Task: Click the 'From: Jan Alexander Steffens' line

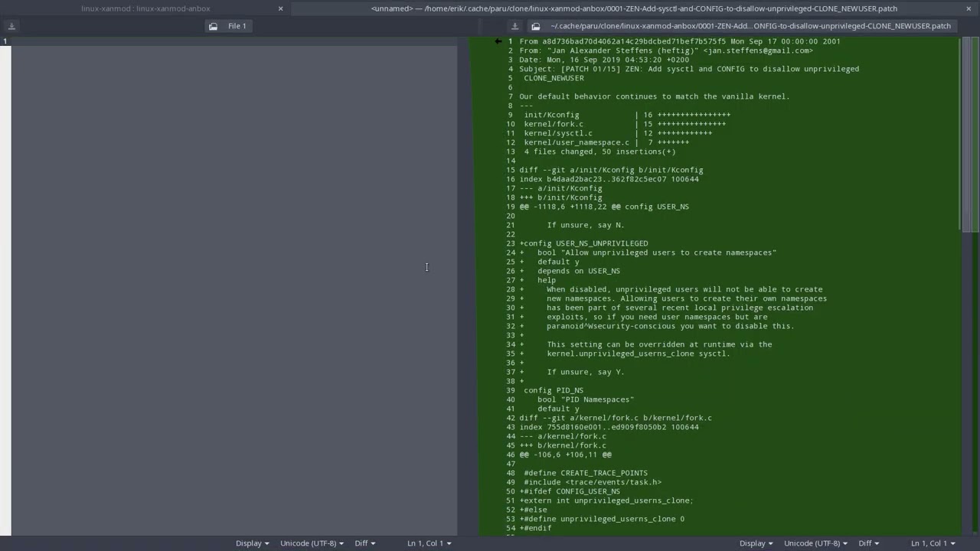Action: pos(666,51)
